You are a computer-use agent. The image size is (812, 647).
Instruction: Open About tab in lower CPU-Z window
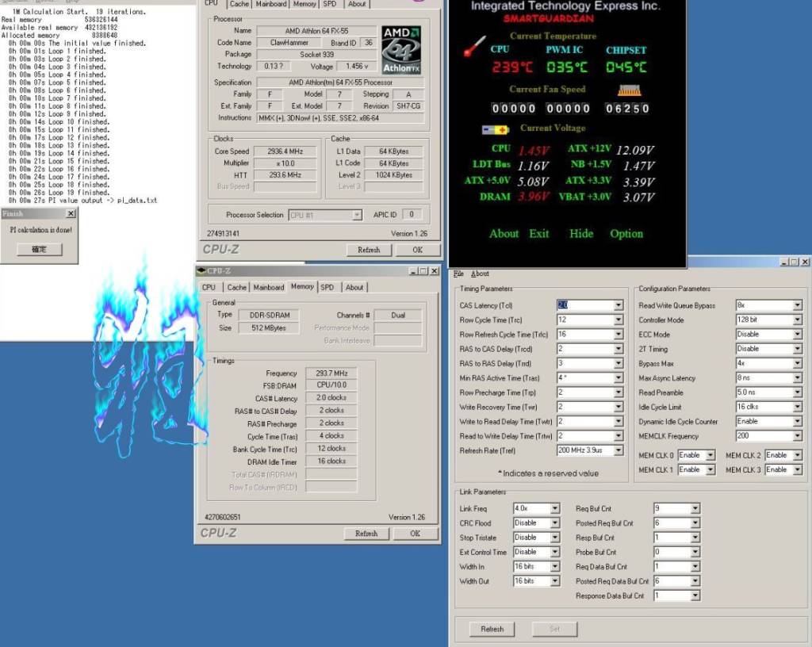354,287
